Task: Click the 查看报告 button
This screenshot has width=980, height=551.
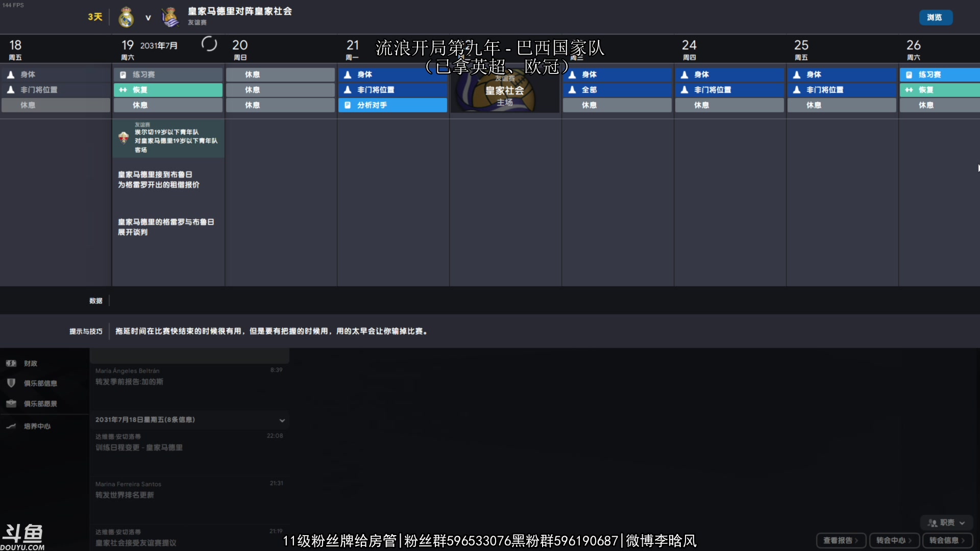Action: [x=841, y=540]
